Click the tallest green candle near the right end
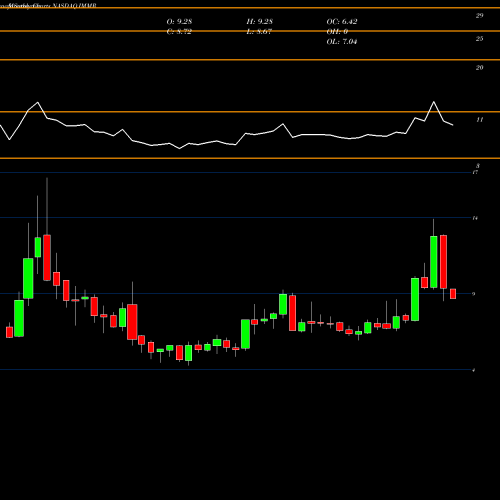Screen dimensions: 500x500 pos(434,262)
